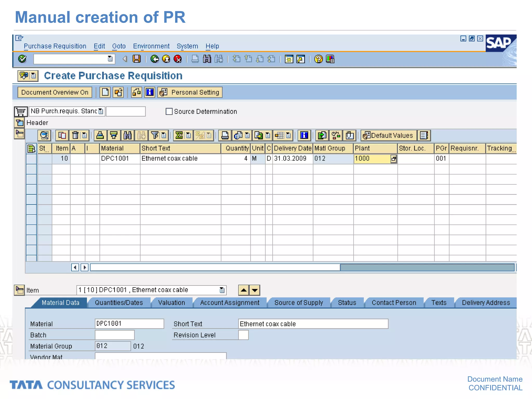Click the Create New Session icon
The width and height of the screenshot is (532, 399).
[x=289, y=59]
